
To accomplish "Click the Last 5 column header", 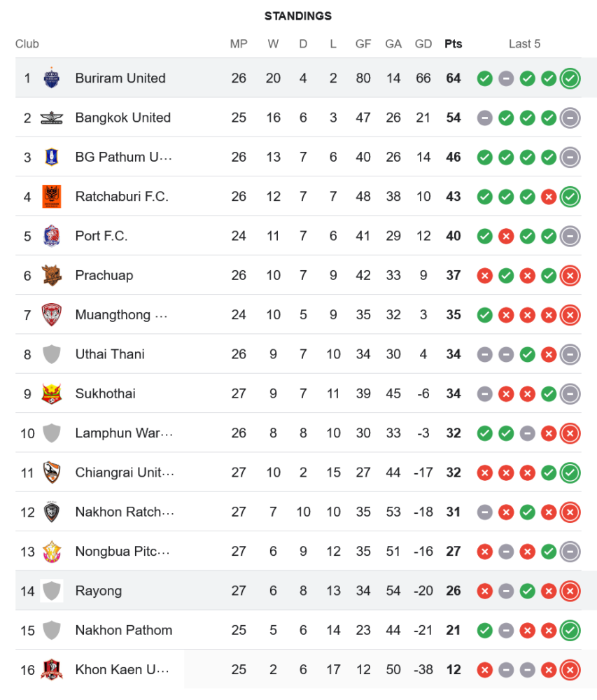I will tap(524, 43).
